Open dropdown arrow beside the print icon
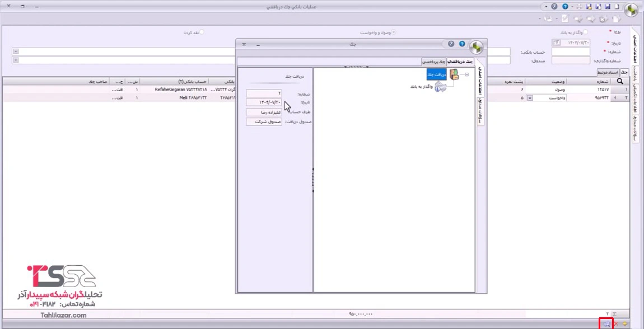Viewport: 644px width, 329px height. tap(557, 18)
